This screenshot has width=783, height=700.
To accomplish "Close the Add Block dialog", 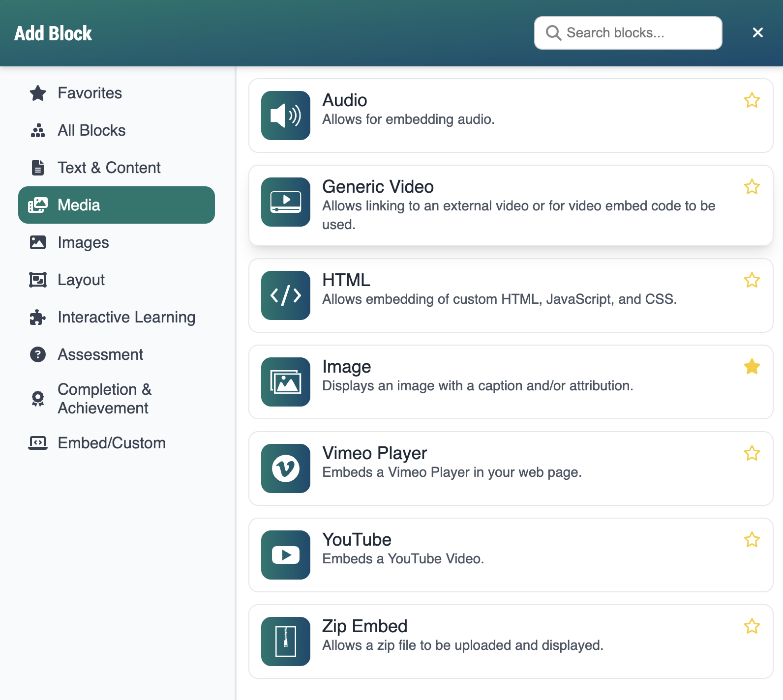I will [x=758, y=32].
